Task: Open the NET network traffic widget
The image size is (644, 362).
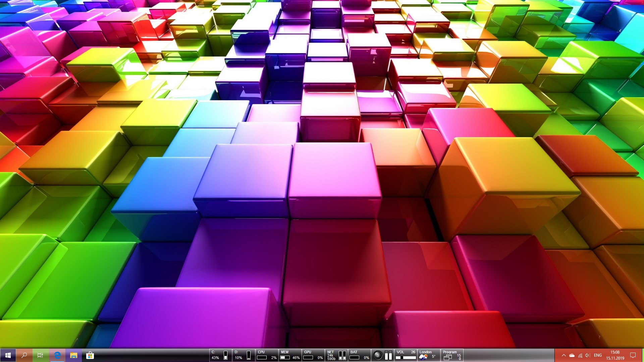Action: coord(336,355)
